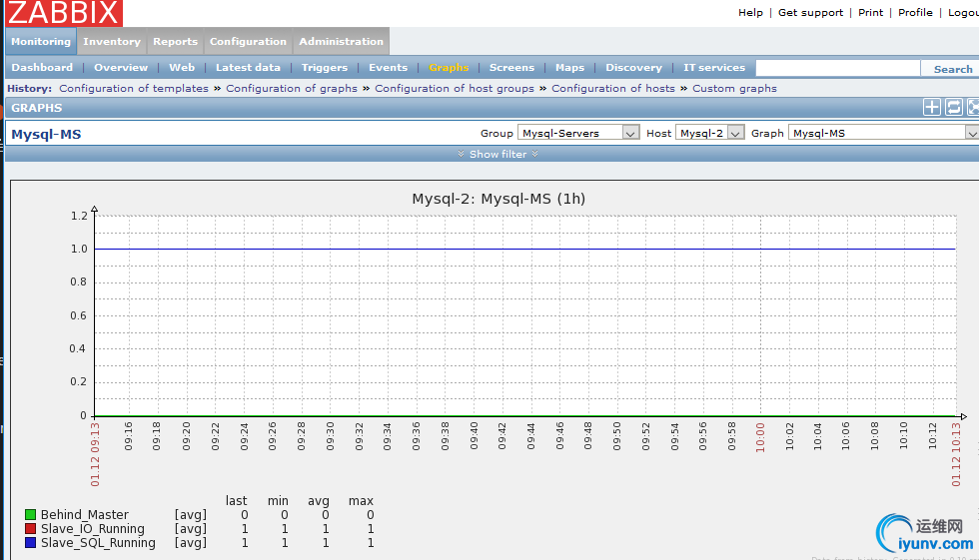Expand the Show filter bar
The image size is (979, 560).
point(497,154)
